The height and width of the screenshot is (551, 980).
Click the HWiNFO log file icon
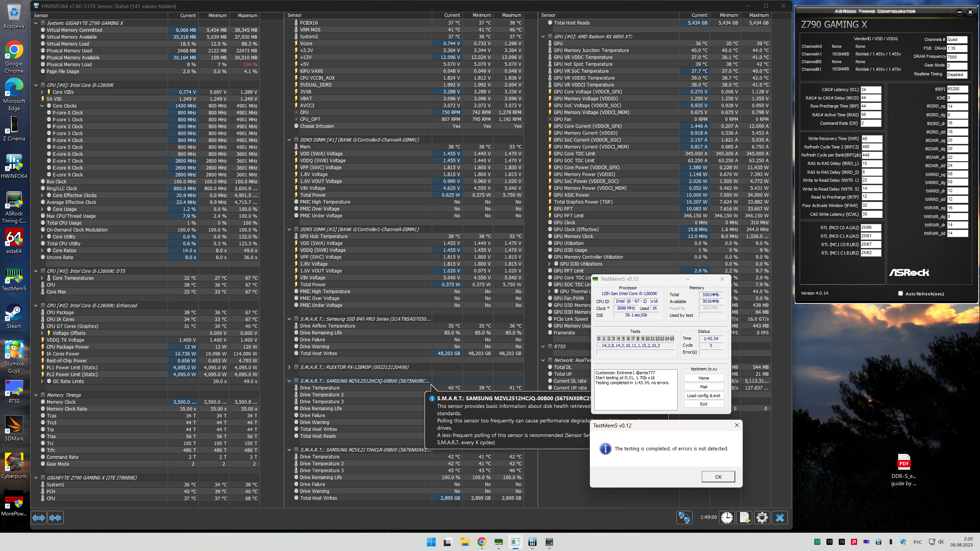pyautogui.click(x=745, y=518)
